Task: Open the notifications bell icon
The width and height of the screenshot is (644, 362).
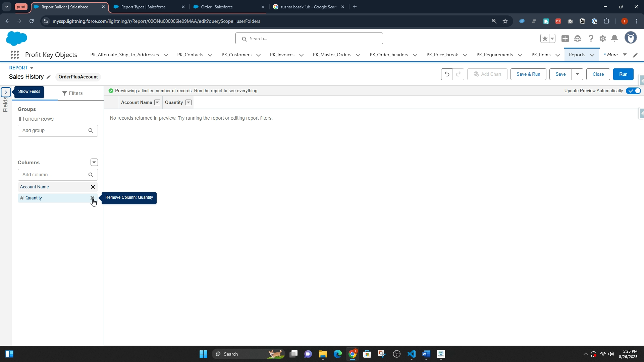Action: [614, 39]
